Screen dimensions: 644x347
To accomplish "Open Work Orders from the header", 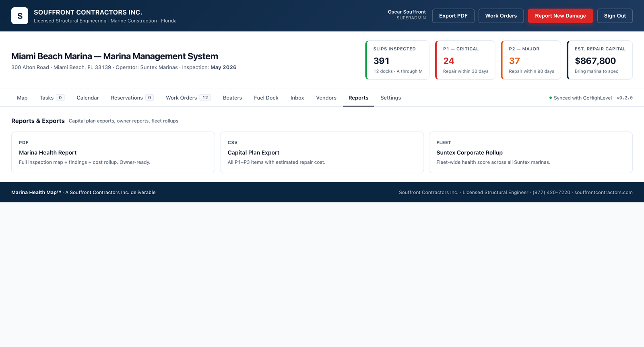I will pos(501,16).
